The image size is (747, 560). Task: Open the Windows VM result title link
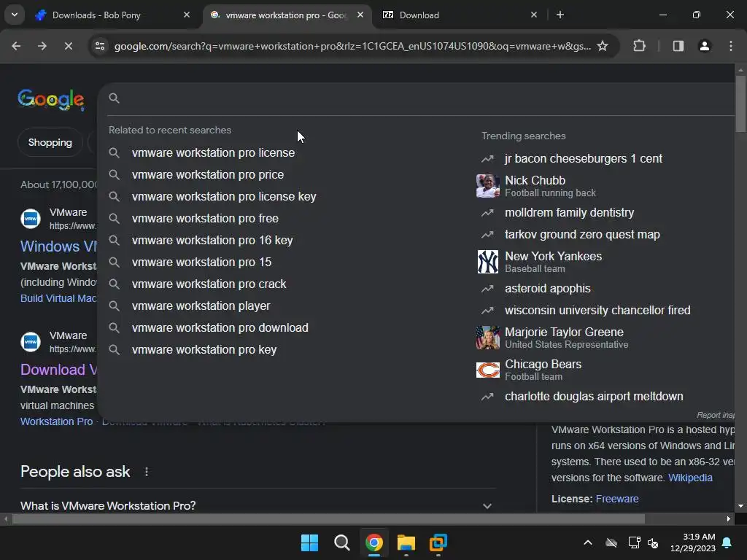[x=58, y=246]
